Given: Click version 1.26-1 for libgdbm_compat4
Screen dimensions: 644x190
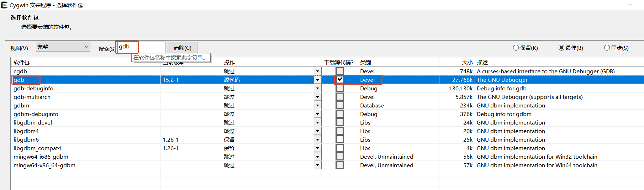Looking at the screenshot, I should [x=171, y=148].
